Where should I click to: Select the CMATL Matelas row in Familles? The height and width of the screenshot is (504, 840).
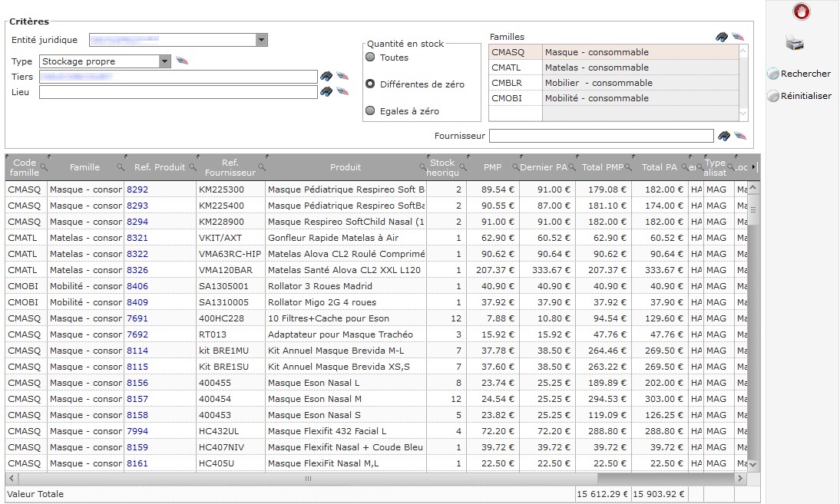[x=614, y=68]
